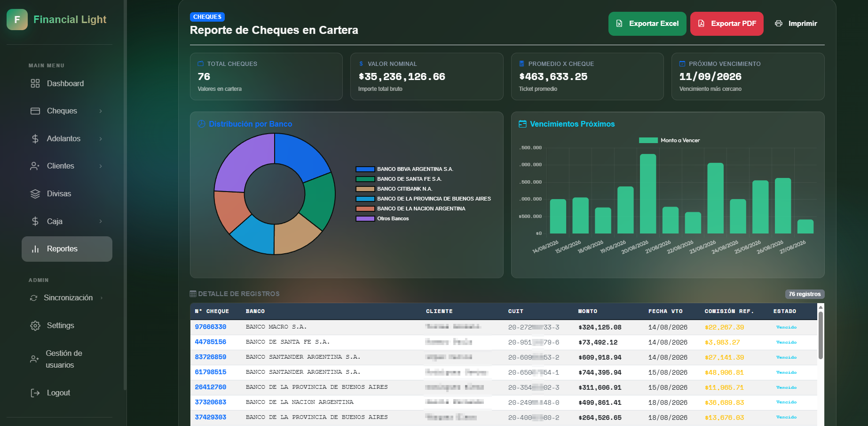Click the Distribución por Banco chart icon

tap(202, 124)
